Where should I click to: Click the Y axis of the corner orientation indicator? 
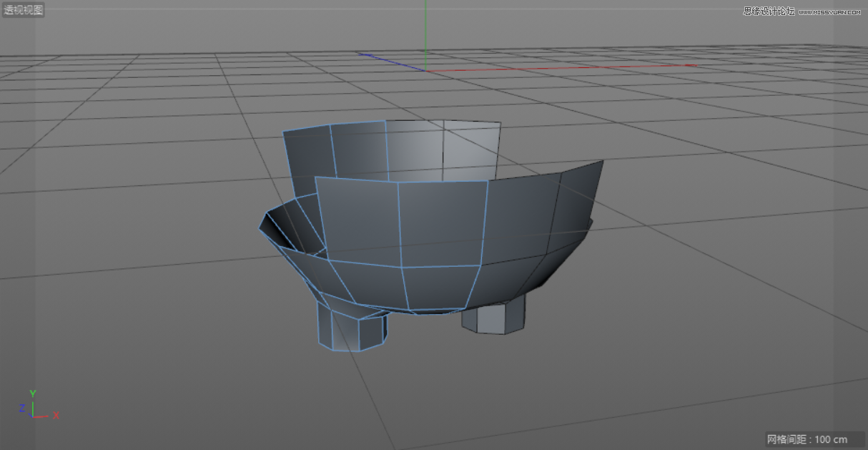(x=32, y=395)
